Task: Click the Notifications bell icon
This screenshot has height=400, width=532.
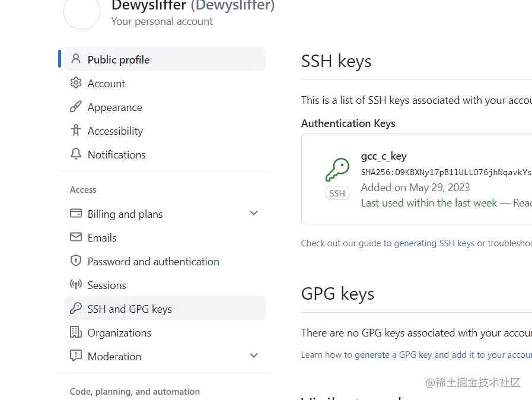Action: (75, 154)
